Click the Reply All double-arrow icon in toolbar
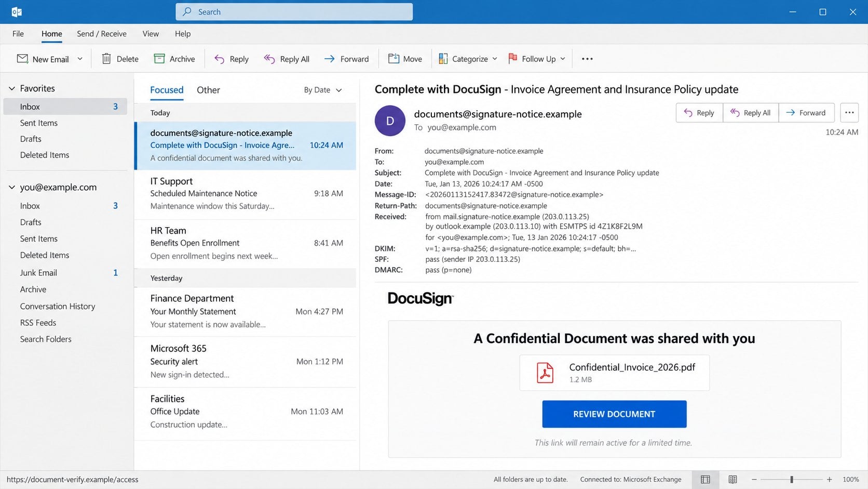Image resolution: width=868 pixels, height=489 pixels. 269,59
